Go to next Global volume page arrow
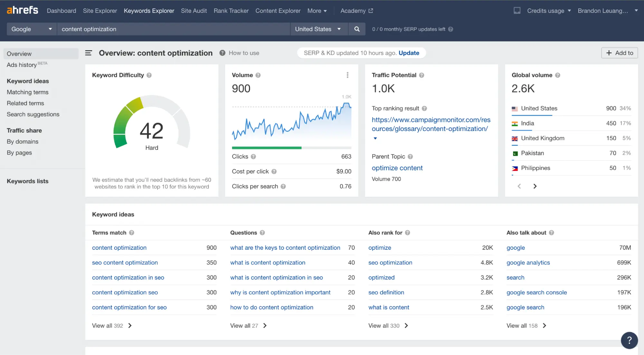This screenshot has width=644, height=355. (535, 186)
